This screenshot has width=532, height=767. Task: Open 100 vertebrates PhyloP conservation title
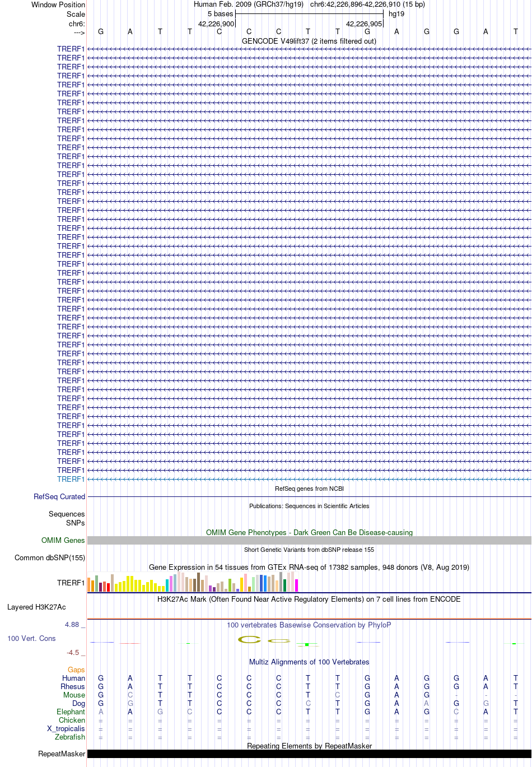[x=309, y=625]
